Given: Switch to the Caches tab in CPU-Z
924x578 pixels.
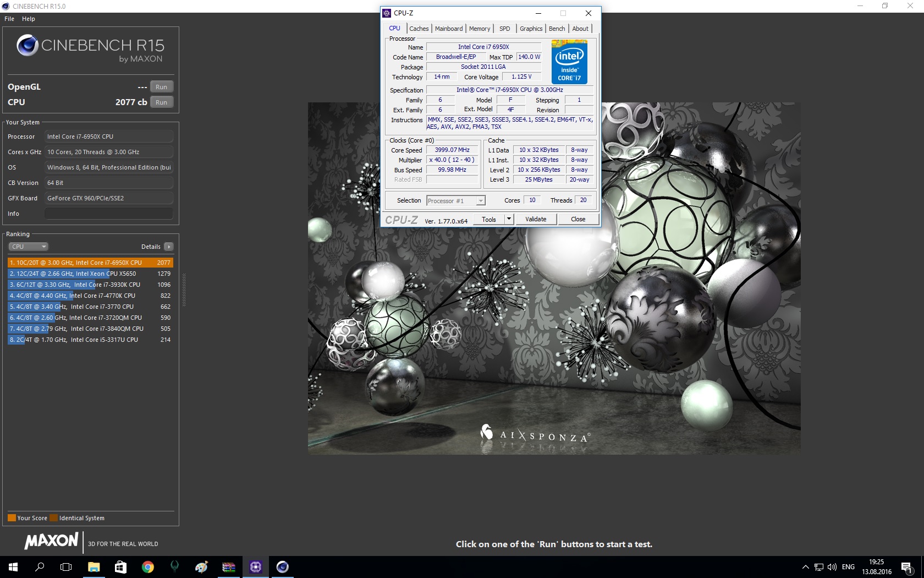Looking at the screenshot, I should pyautogui.click(x=419, y=29).
